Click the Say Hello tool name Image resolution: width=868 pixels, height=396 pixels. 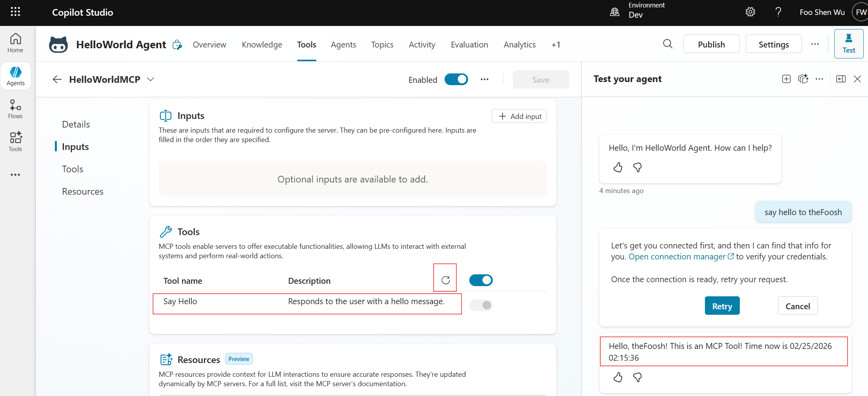pos(180,301)
